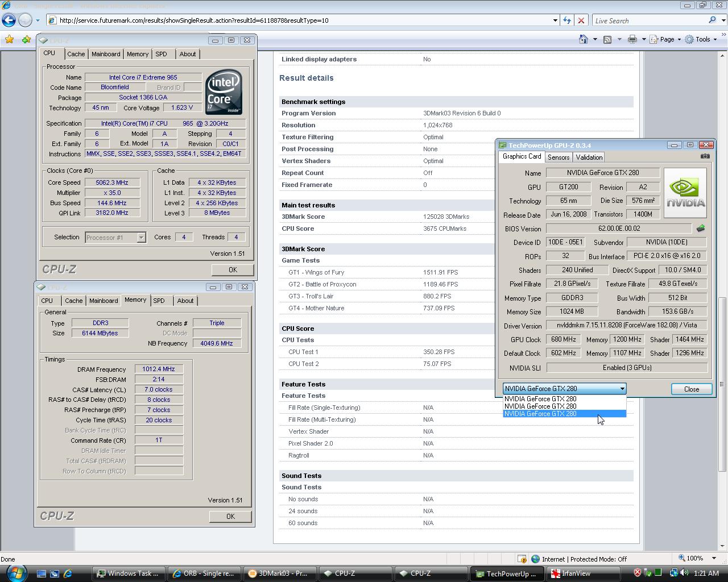Click into the Live Search input field
The height and width of the screenshot is (582, 728).
point(648,20)
